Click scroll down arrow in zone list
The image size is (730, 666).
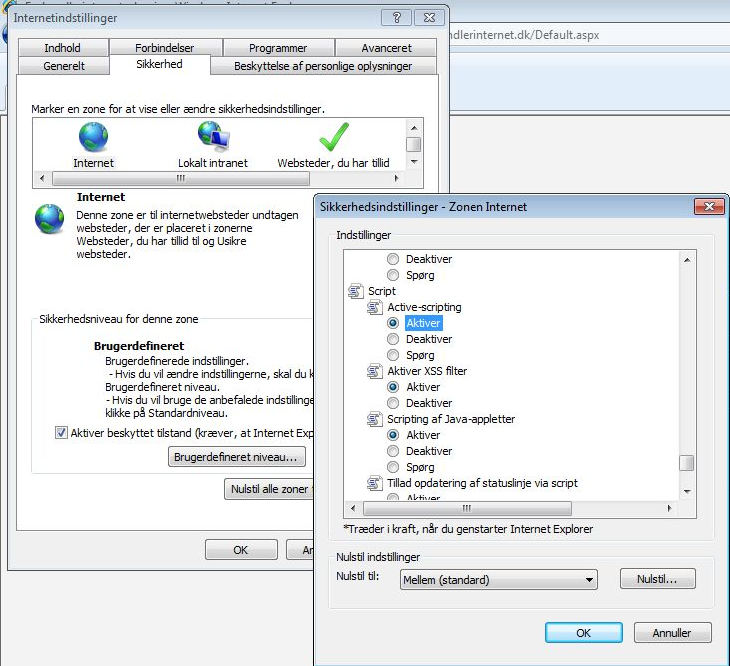(x=414, y=162)
